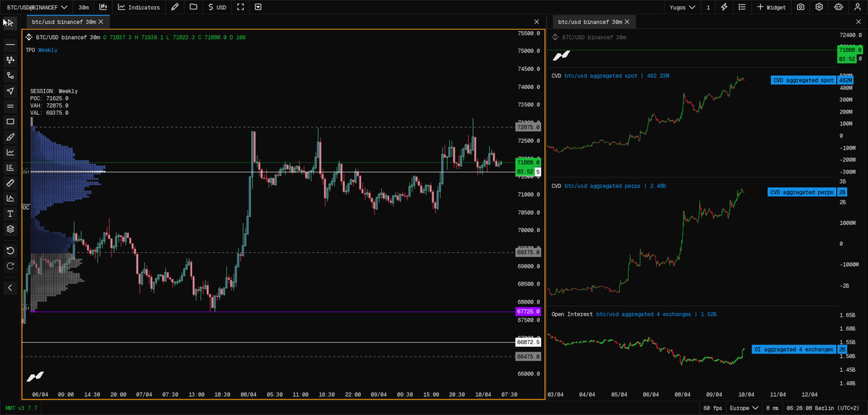
Task: Click the 'btc/usd aggregated spot' CVD link
Action: click(x=600, y=76)
